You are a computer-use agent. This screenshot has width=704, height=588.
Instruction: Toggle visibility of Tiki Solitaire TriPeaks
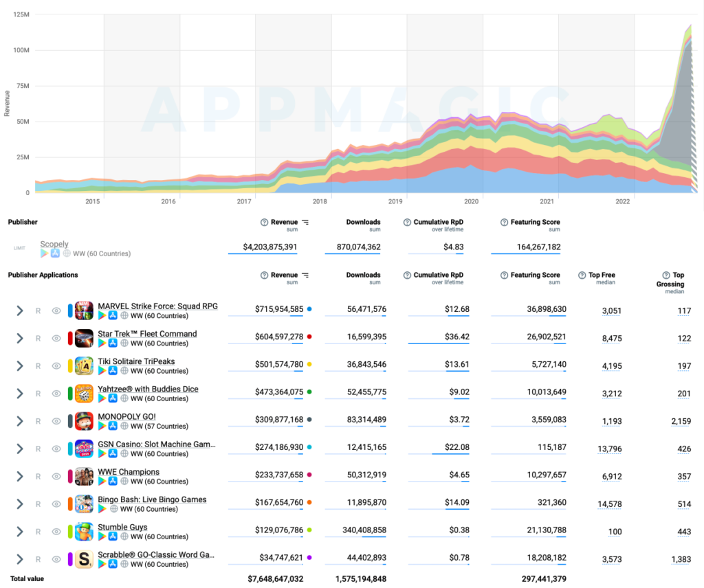(x=56, y=366)
